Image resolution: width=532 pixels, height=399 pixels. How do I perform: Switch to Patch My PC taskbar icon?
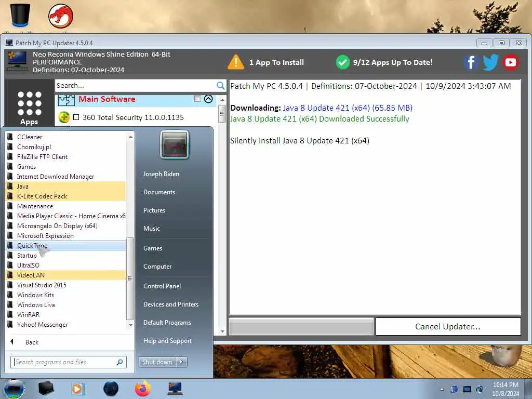click(175, 389)
